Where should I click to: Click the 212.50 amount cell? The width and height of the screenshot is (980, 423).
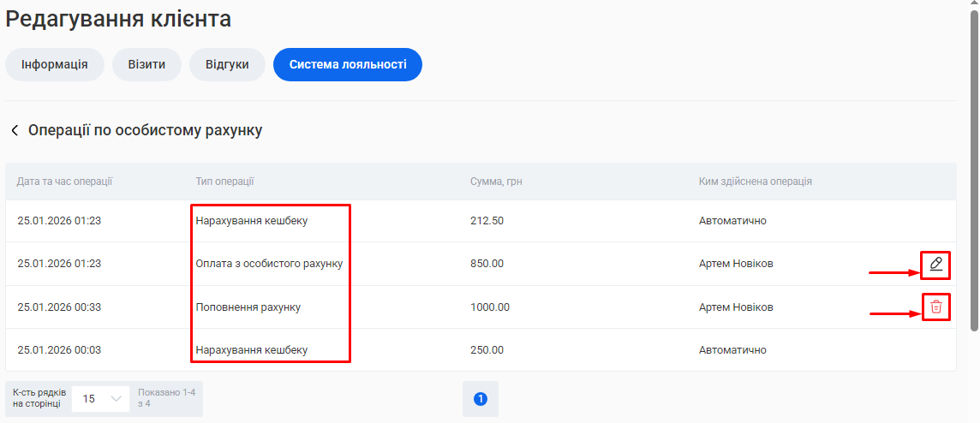click(487, 221)
